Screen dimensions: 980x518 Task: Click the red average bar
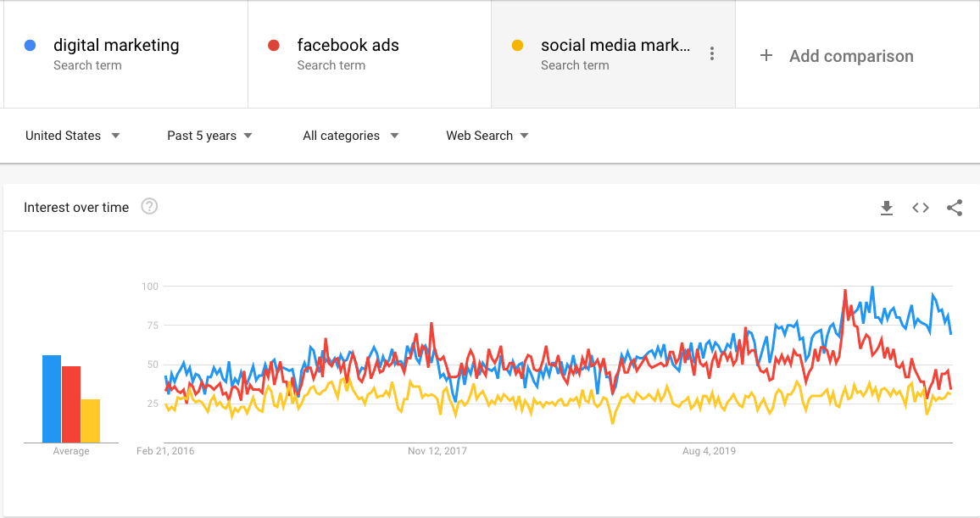point(71,404)
